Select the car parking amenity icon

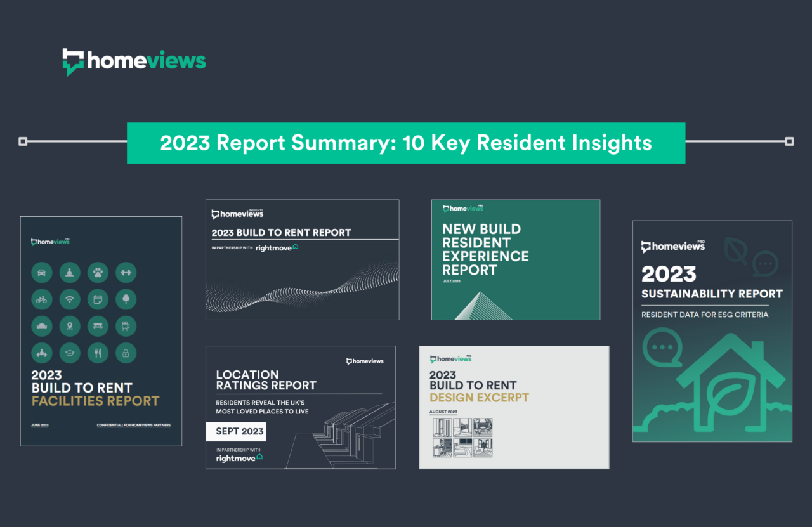click(42, 272)
